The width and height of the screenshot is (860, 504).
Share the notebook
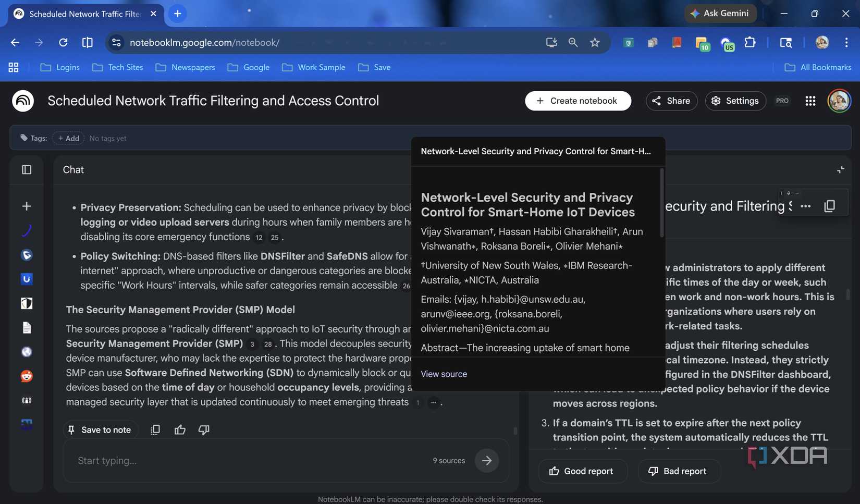click(x=671, y=101)
